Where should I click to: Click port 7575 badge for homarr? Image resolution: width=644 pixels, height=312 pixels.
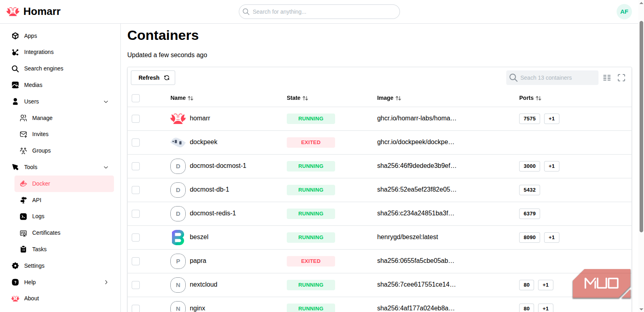click(x=530, y=119)
